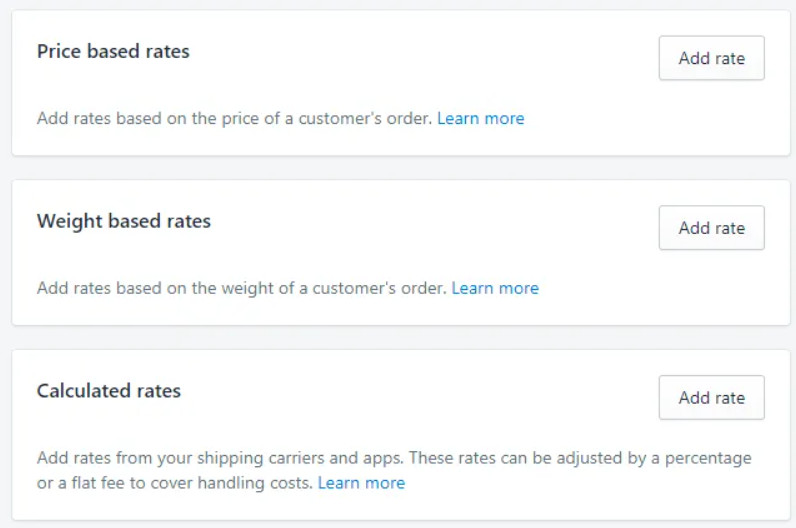Click the price based rates description text
The image size is (796, 528).
click(x=235, y=118)
